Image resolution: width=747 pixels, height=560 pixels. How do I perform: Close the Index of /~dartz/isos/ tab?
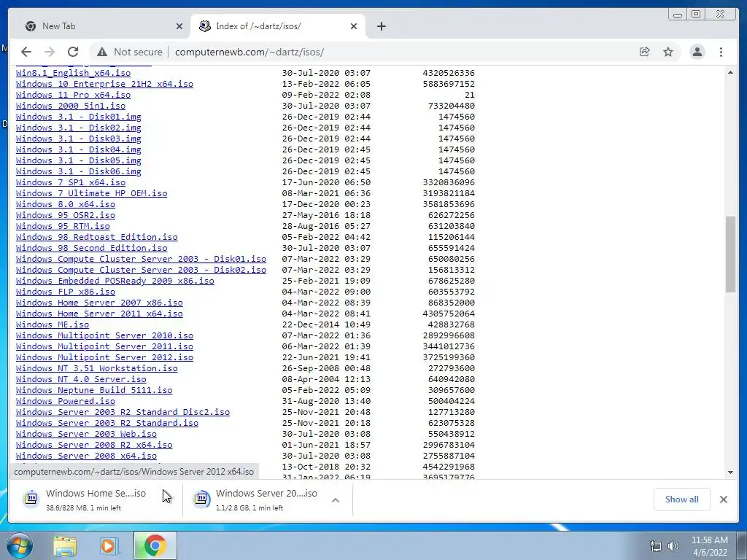tap(354, 26)
